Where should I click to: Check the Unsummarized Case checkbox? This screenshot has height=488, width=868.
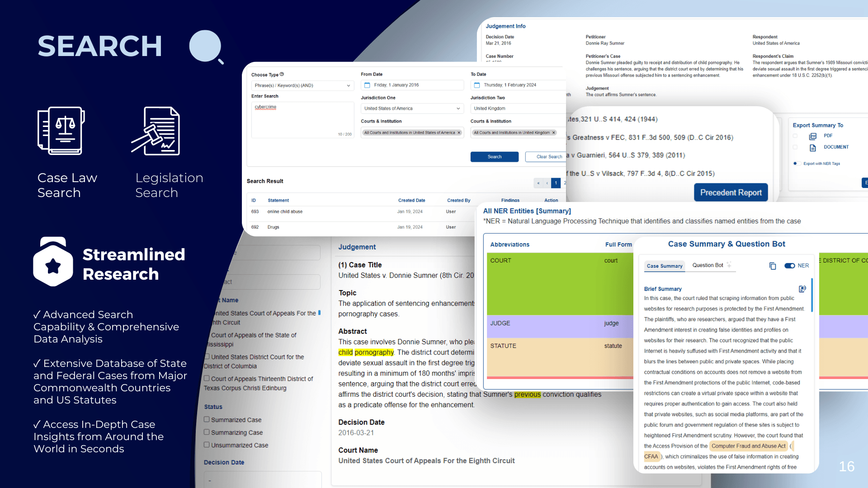click(207, 445)
